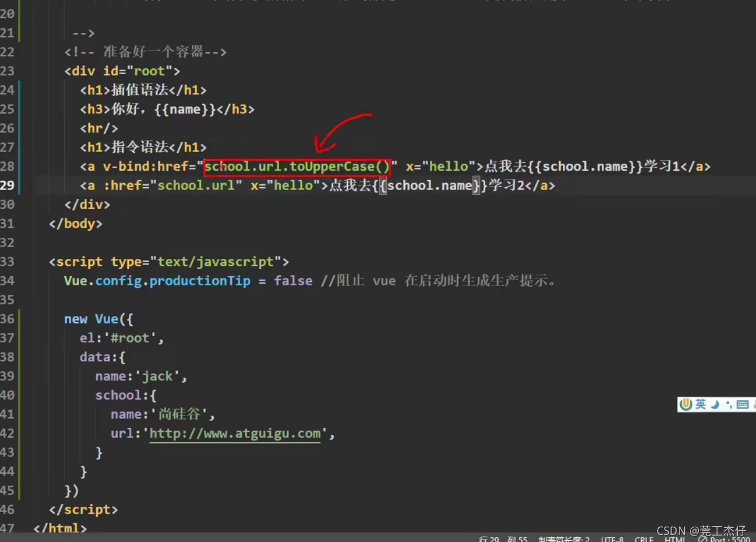
Task: Click the data:{ property line
Action: 102,357
